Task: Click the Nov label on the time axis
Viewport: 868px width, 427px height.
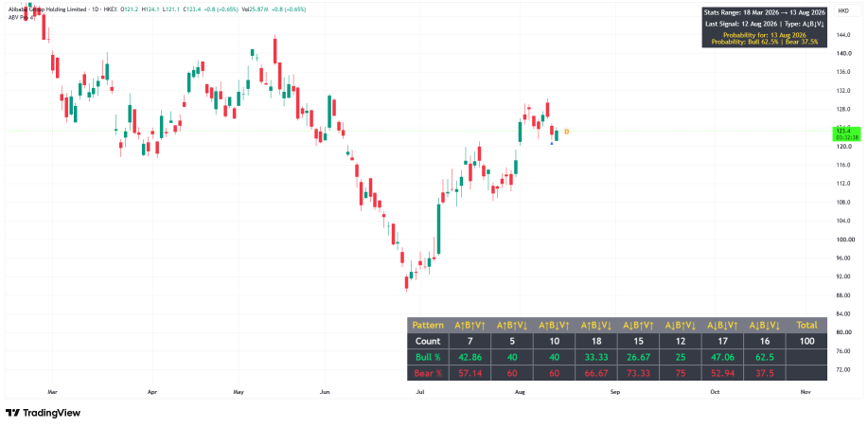Action: (x=806, y=392)
